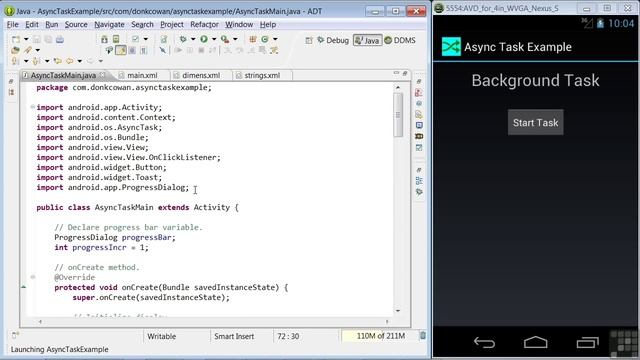Open the Window menu
The width and height of the screenshot is (640, 360).
(239, 24)
